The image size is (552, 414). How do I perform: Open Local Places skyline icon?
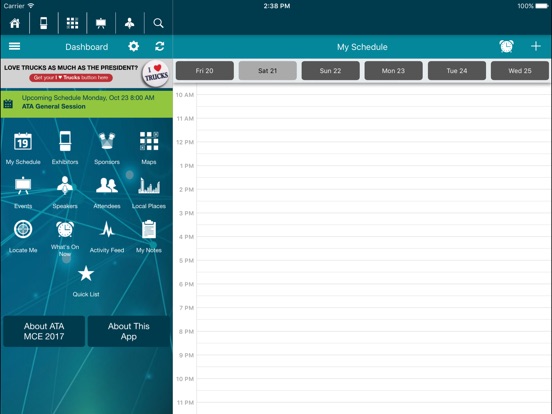149,186
